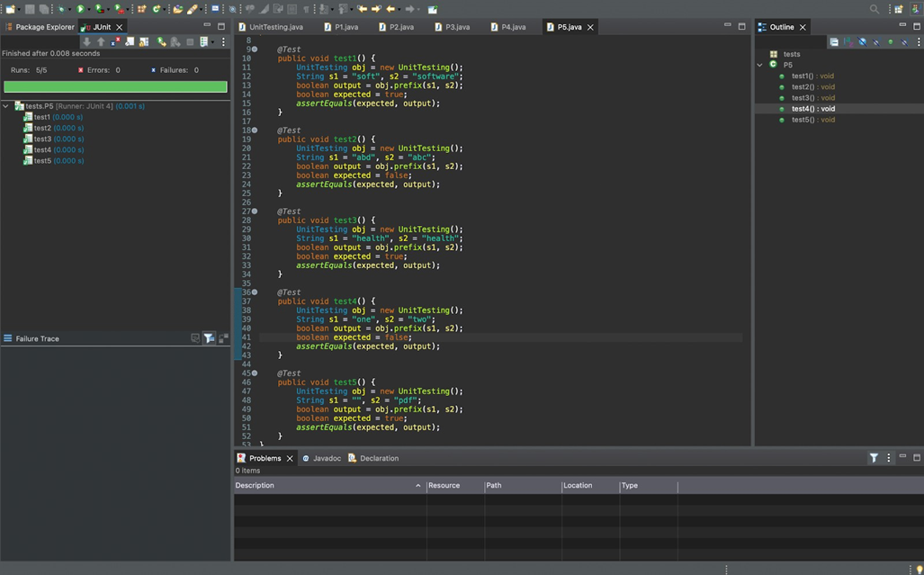Collapse the P5 class in Outline

point(760,65)
